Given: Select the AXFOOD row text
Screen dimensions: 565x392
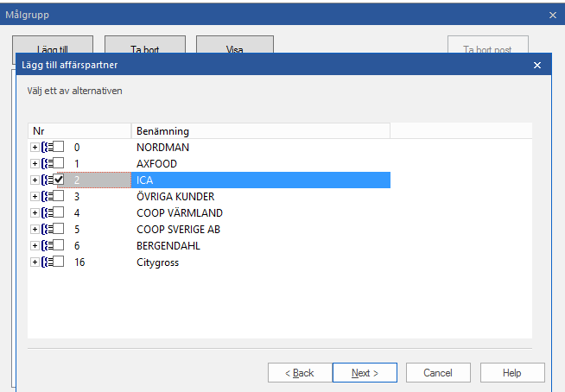Looking at the screenshot, I should [x=156, y=163].
